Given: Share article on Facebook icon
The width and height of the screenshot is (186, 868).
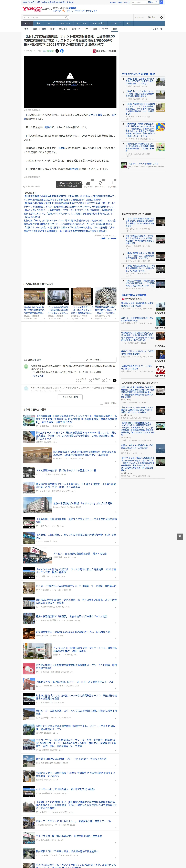Looking at the screenshot, I should pos(62,51).
